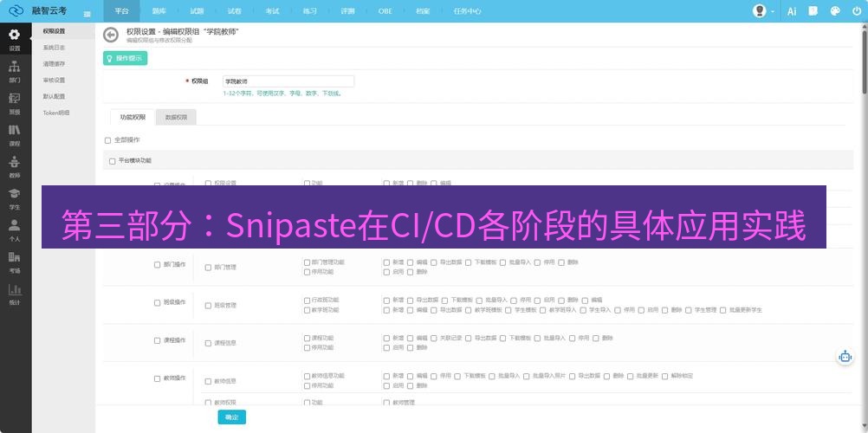The width and height of the screenshot is (868, 433).
Task: Open the 课程 books sidebar icon
Action: pyautogui.click(x=15, y=130)
